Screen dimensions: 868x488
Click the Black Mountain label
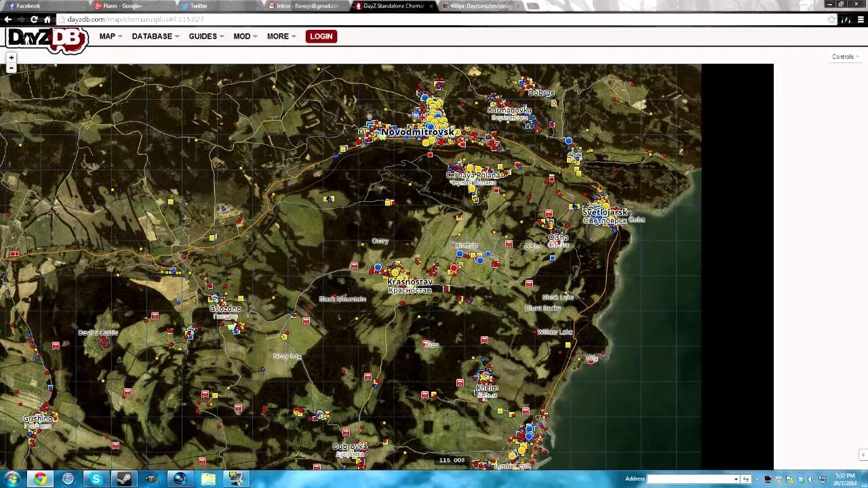pos(342,299)
